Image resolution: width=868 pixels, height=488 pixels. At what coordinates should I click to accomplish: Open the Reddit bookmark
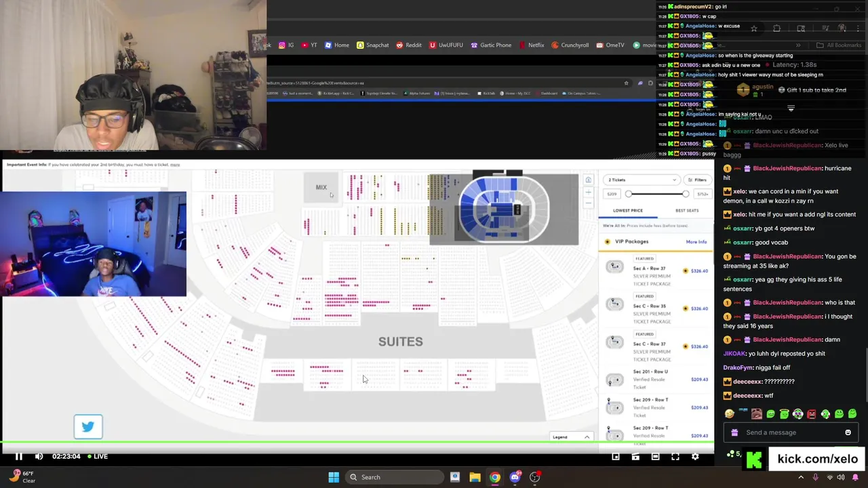coord(409,45)
